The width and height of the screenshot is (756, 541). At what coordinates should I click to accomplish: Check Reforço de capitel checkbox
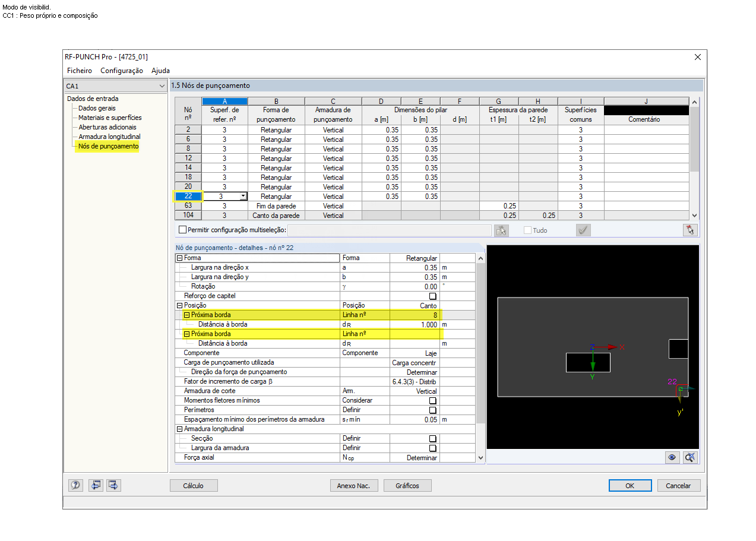tap(433, 296)
